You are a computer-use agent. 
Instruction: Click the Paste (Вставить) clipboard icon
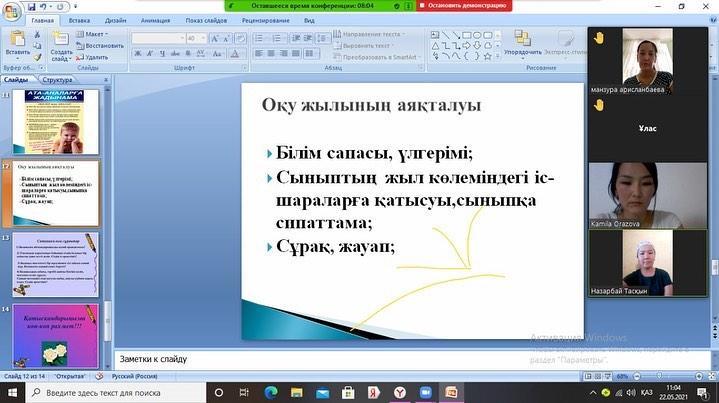(x=17, y=41)
